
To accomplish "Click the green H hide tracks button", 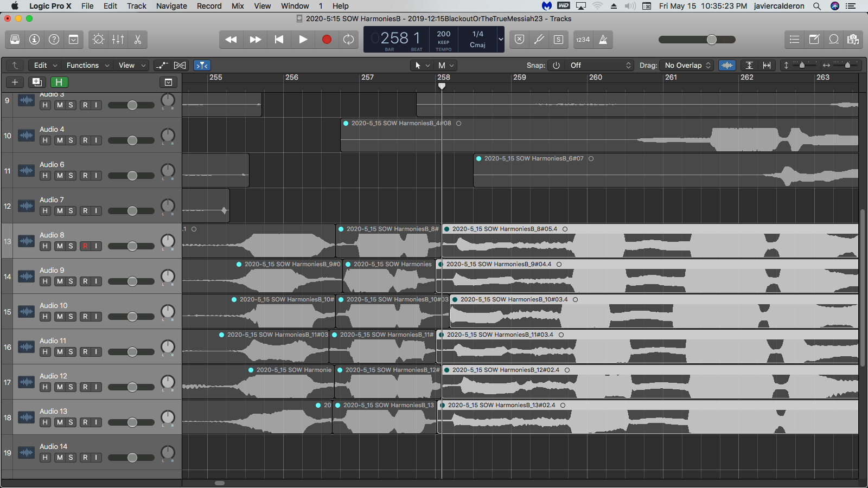I will point(59,82).
